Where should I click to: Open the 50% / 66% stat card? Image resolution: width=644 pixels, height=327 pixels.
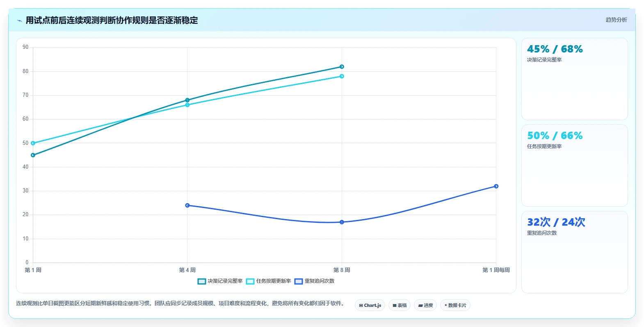[574, 166]
